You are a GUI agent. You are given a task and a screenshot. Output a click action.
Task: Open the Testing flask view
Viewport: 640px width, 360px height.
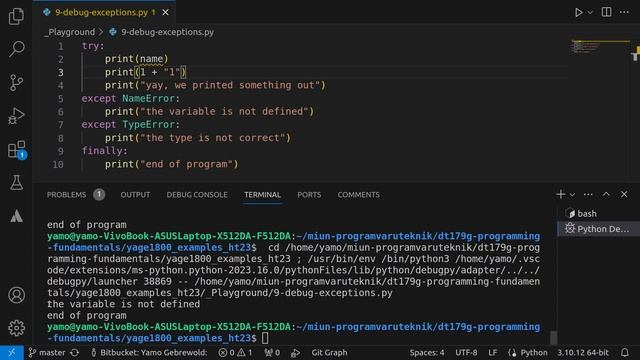16,182
